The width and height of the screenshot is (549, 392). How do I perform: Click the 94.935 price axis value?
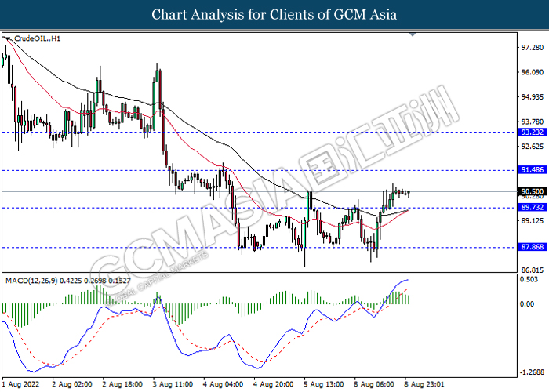point(533,96)
